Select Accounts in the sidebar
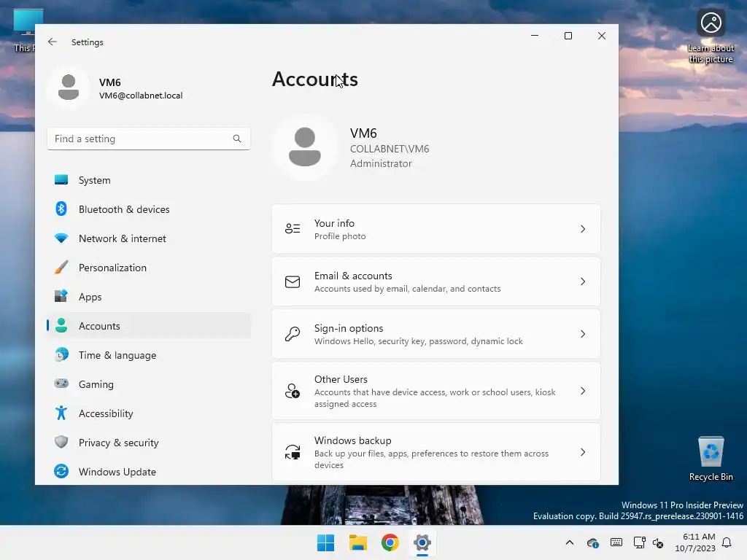Viewport: 747px width, 560px height. pos(149,325)
